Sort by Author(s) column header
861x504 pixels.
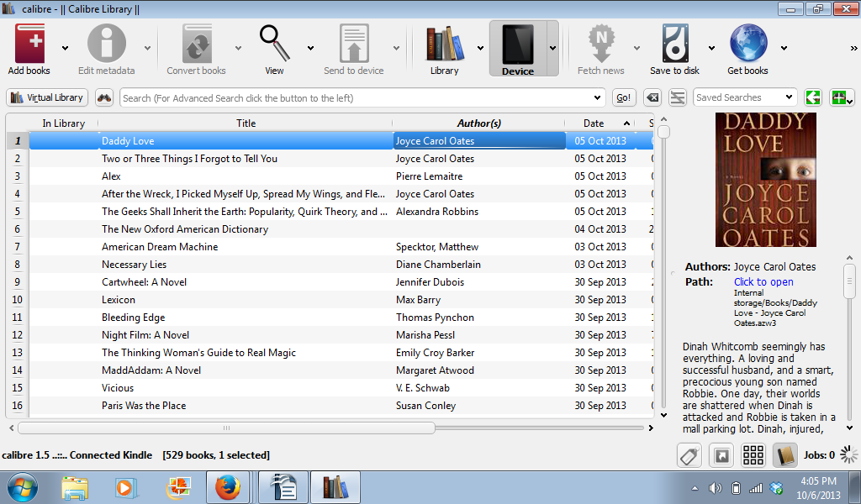[478, 123]
